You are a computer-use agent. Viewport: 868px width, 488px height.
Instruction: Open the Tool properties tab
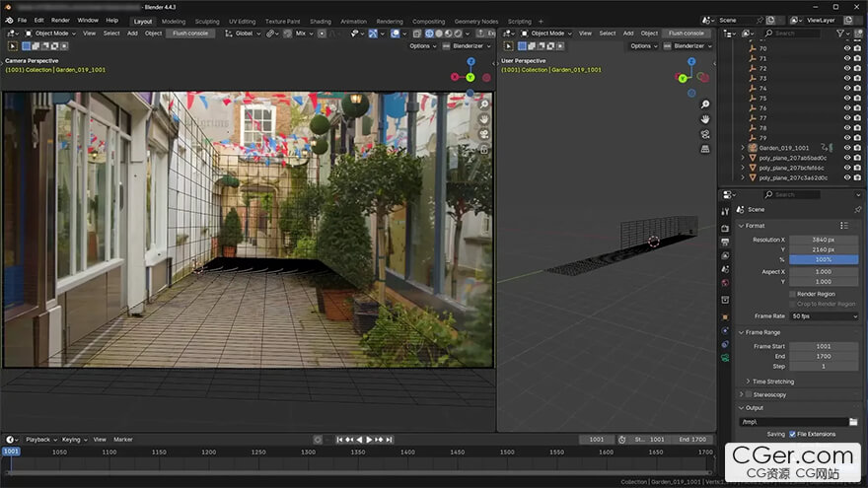pos(725,211)
